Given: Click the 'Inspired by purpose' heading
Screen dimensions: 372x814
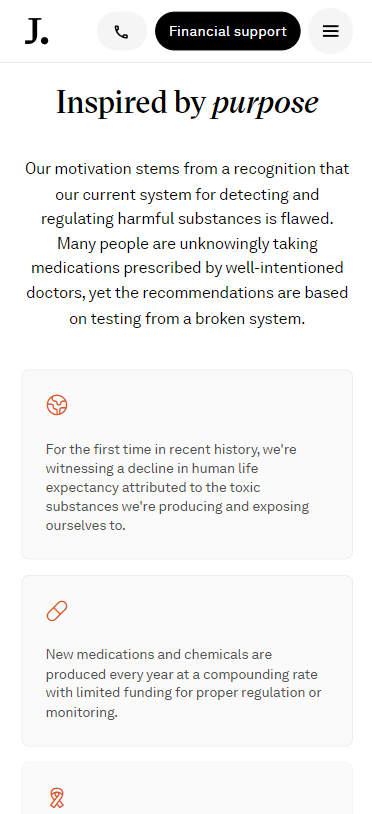Looking at the screenshot, I should 187,102.
